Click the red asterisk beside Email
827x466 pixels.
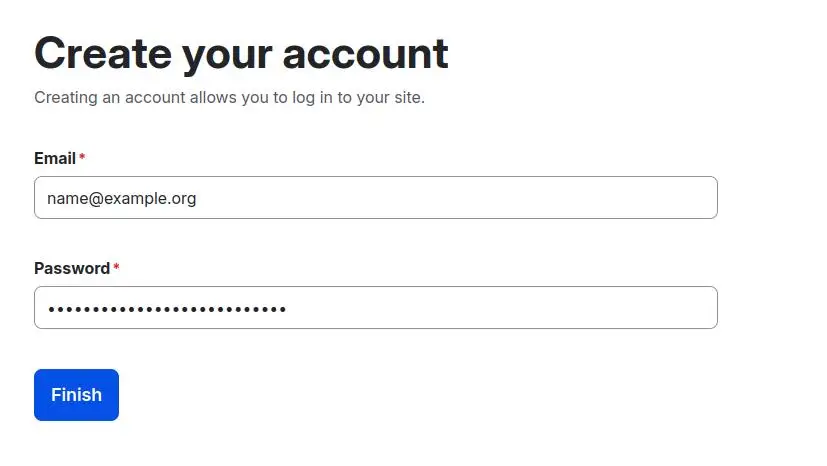82,158
